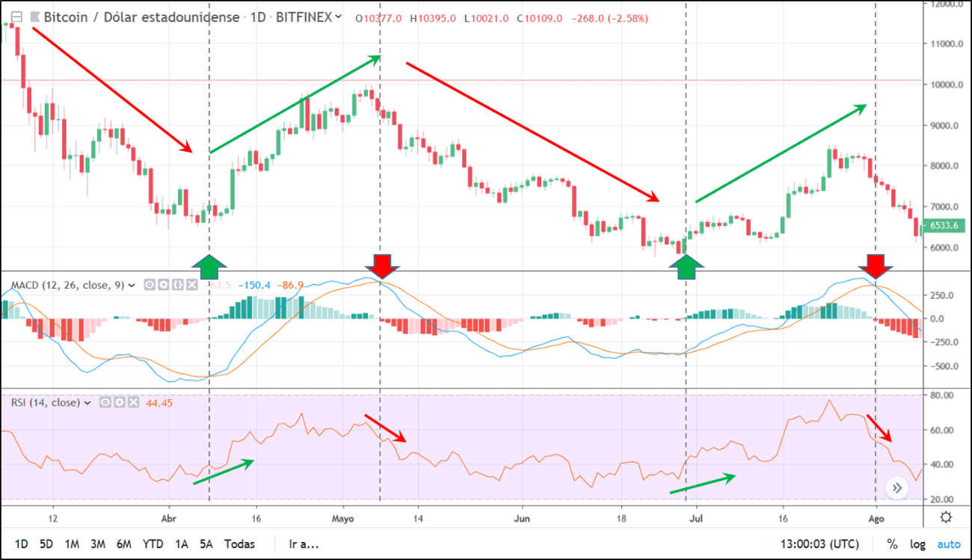
Task: Toggle auto scale button
Action: click(949, 544)
